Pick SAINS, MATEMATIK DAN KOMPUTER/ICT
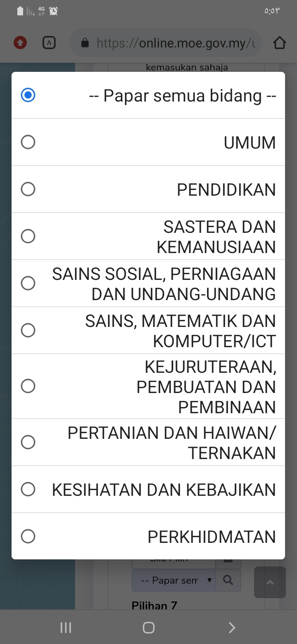The image size is (297, 644). point(28,331)
